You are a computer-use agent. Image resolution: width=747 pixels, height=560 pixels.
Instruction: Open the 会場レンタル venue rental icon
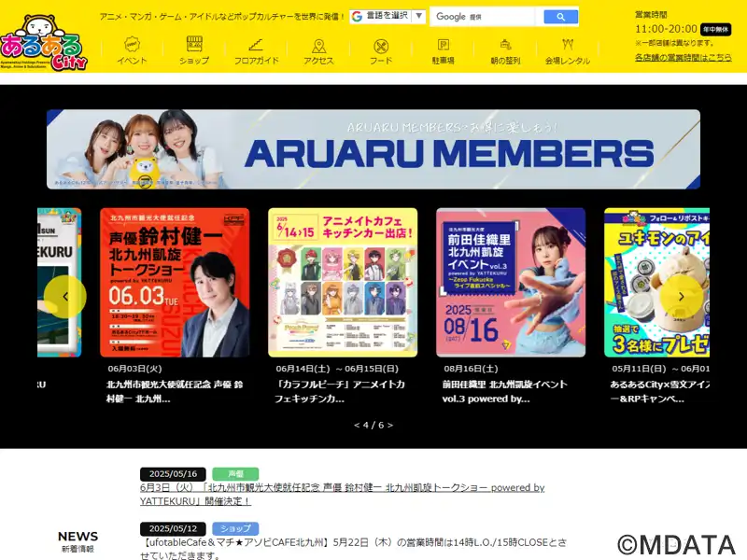(x=568, y=45)
